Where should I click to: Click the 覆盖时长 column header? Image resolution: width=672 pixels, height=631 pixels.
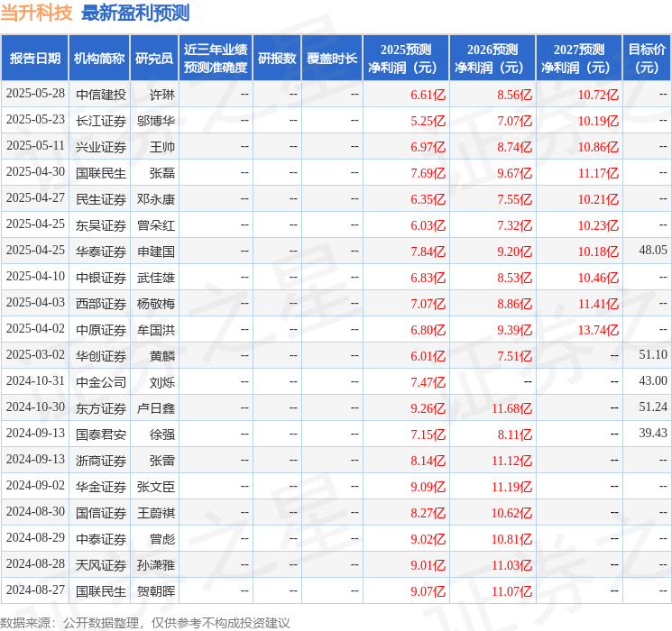[332, 58]
